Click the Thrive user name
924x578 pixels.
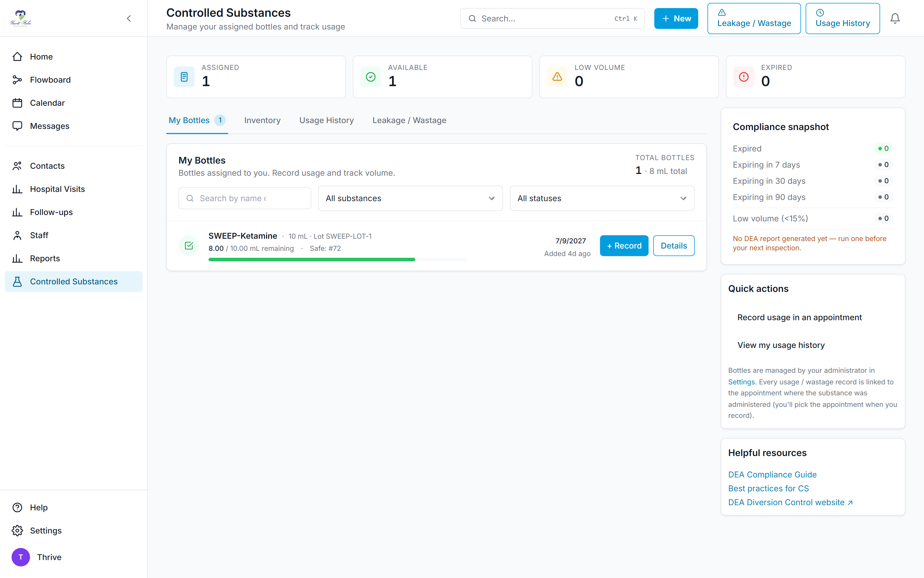click(x=49, y=557)
